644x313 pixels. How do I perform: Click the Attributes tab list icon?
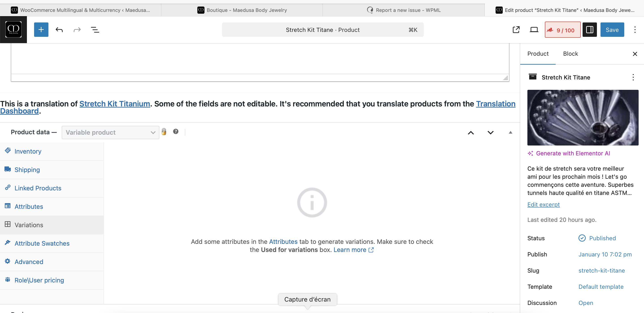coord(8,206)
